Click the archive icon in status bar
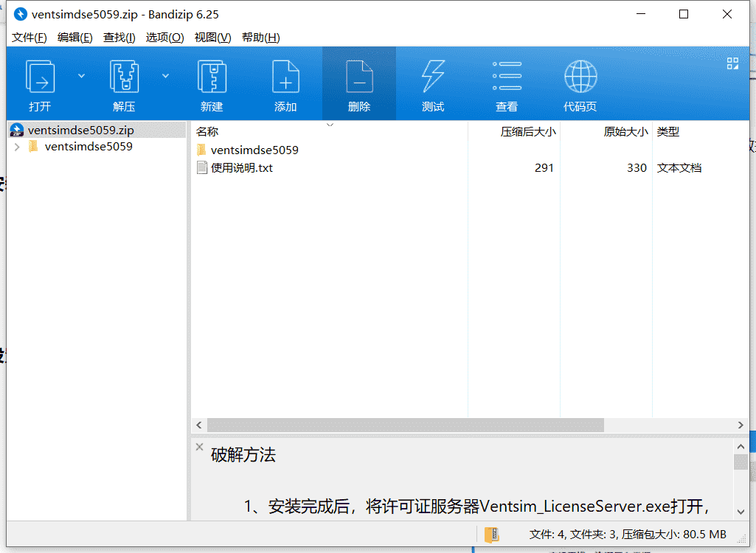 (491, 535)
